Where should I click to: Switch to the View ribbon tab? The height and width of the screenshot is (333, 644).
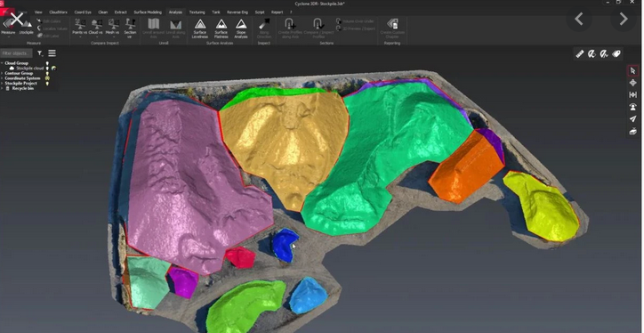coord(38,12)
